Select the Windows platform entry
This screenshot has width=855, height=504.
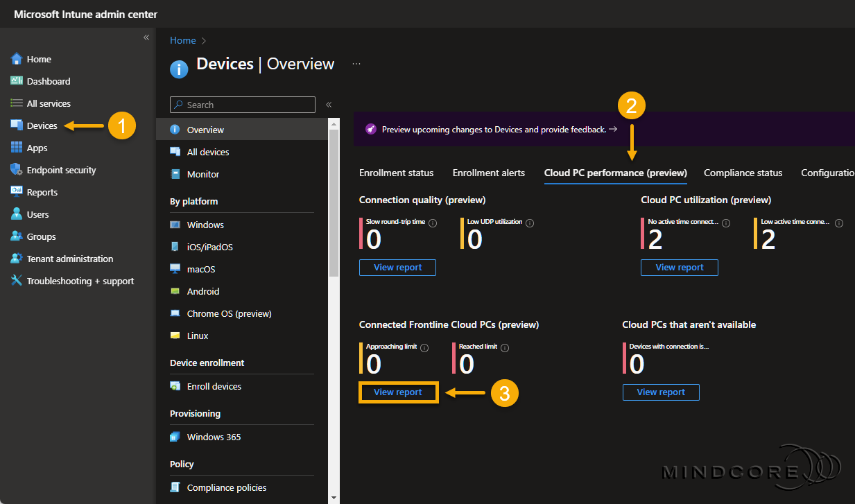[207, 225]
